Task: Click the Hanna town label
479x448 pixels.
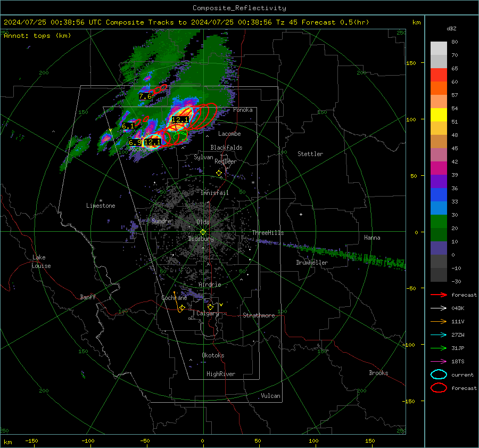Action: click(372, 238)
